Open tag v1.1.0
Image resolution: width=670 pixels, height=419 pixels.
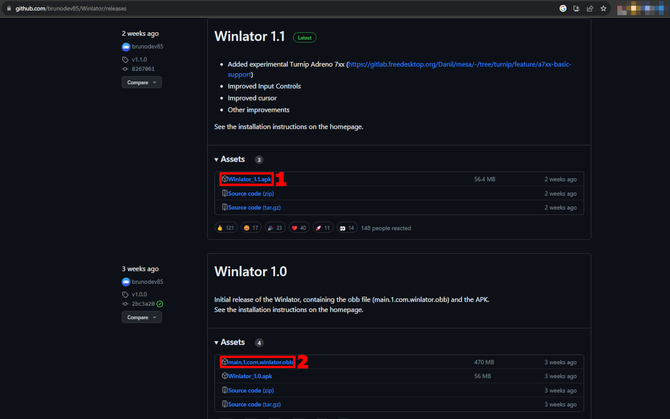pos(139,59)
